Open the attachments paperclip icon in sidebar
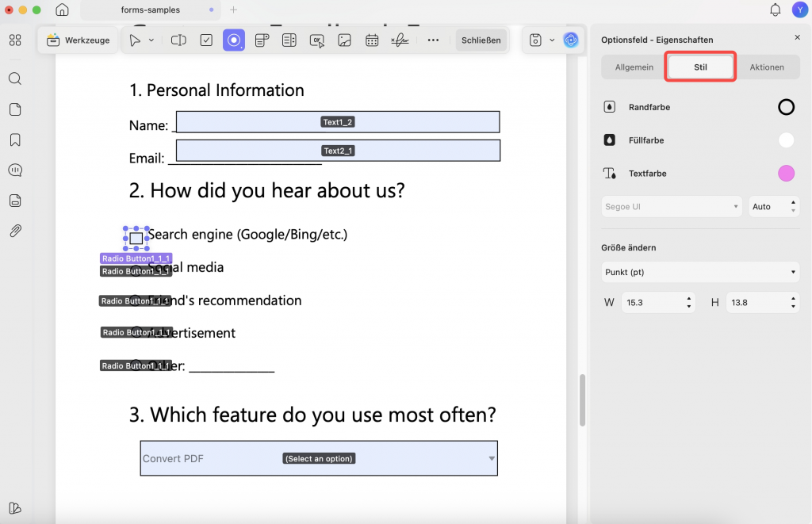This screenshot has width=812, height=524. pos(15,231)
